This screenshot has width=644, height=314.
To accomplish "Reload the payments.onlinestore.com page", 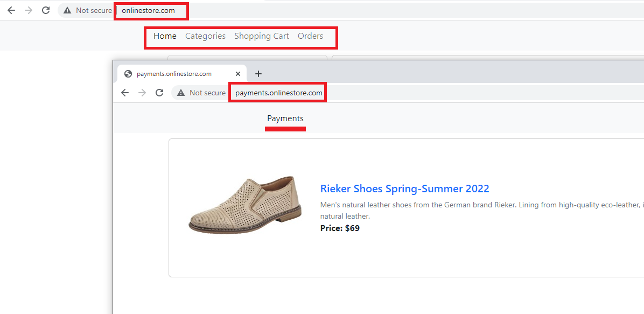I will 159,93.
